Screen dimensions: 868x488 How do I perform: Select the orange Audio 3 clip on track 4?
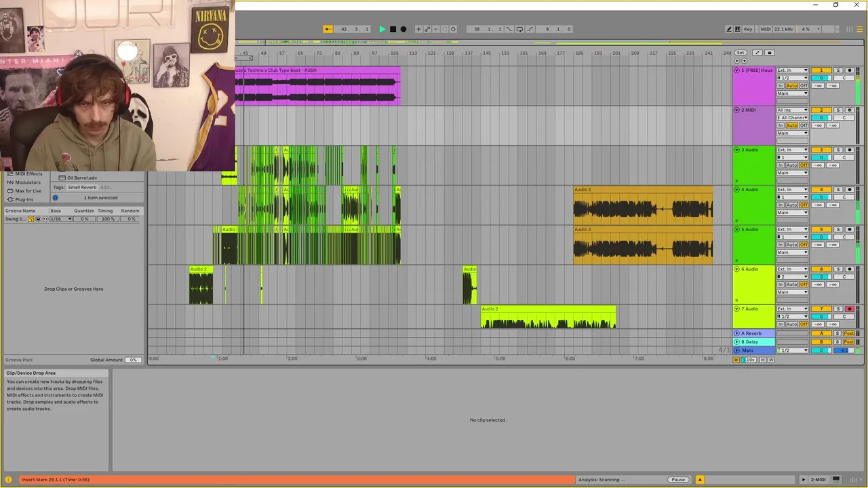(x=643, y=205)
